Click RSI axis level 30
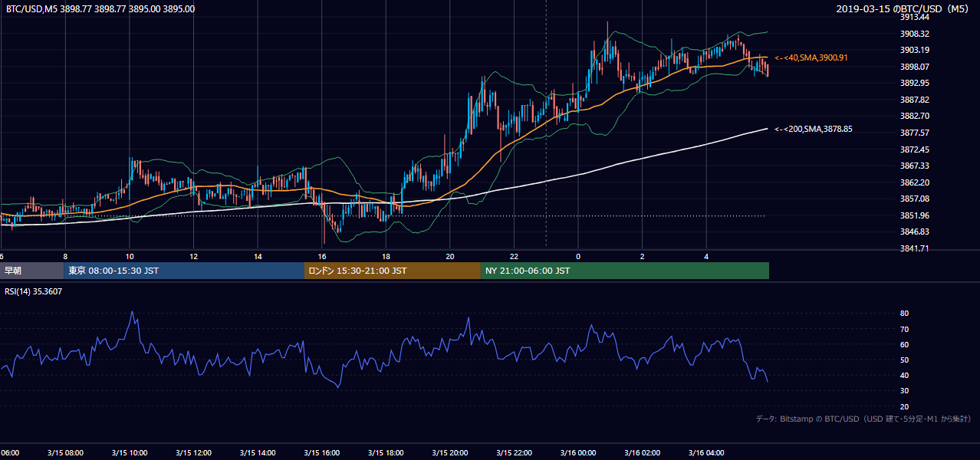 click(904, 391)
